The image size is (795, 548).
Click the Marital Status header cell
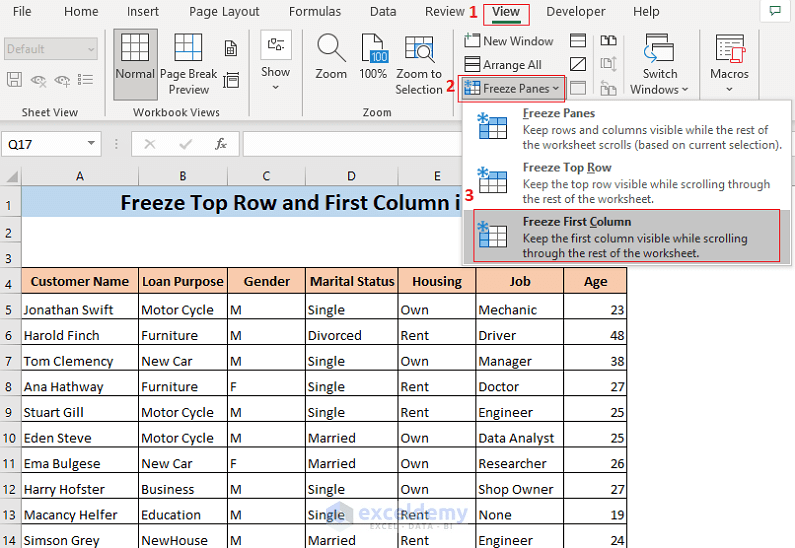pos(352,281)
